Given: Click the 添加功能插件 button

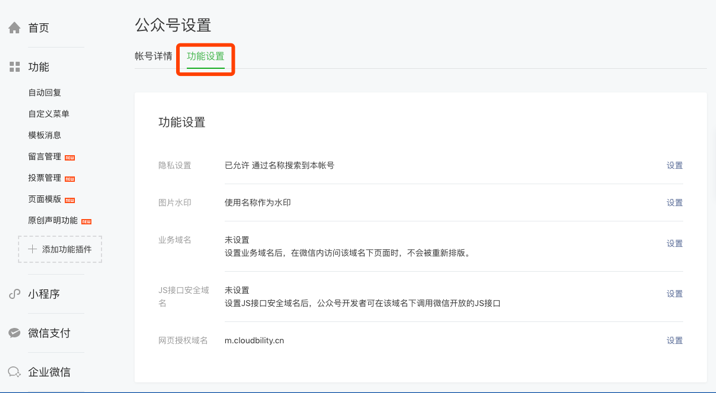Looking at the screenshot, I should [60, 249].
